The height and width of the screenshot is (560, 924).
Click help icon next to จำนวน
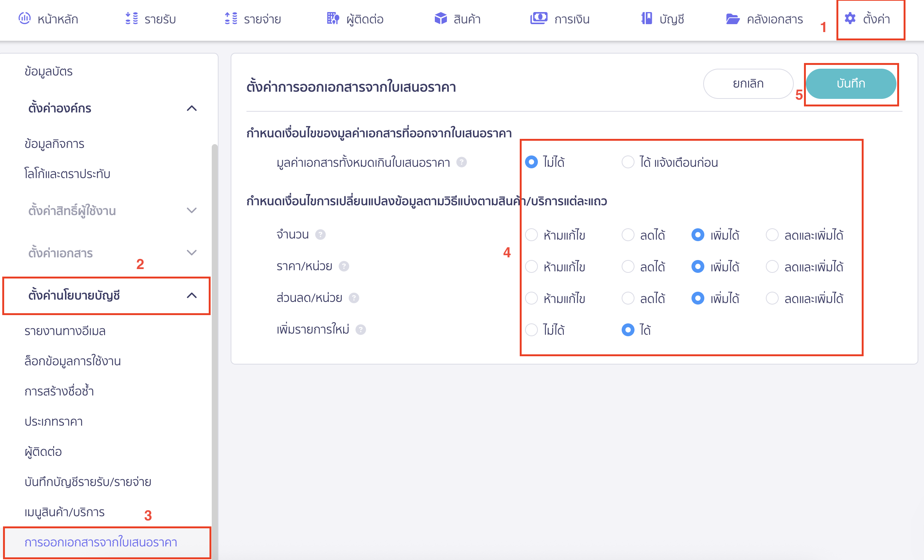tap(320, 235)
